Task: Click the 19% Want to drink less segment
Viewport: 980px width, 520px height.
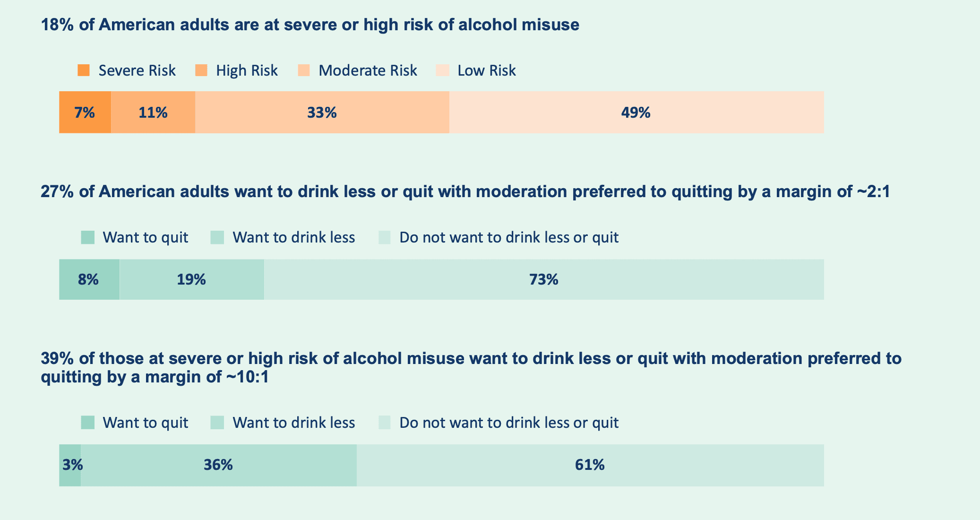Action: click(191, 279)
